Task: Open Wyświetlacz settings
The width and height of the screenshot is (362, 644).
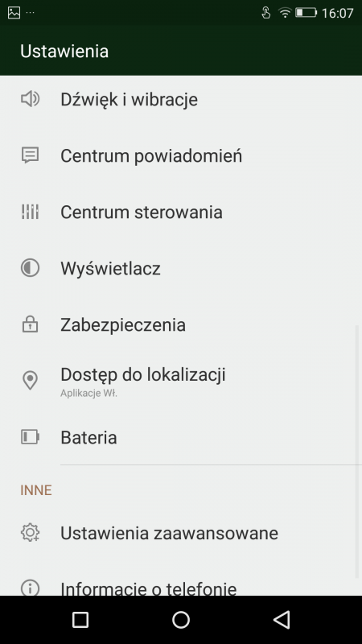Action: [181, 268]
